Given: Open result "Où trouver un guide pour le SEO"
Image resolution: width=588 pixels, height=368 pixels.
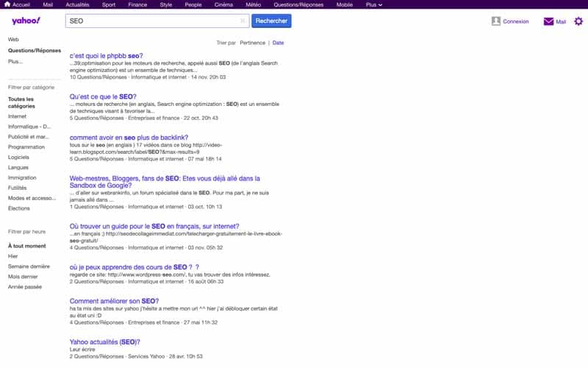Looking at the screenshot, I should pos(154,226).
